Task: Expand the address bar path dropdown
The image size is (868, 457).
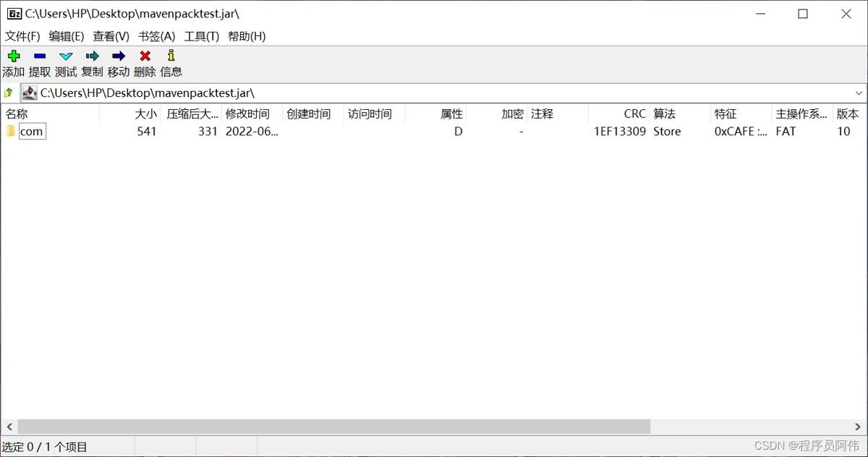Action: click(859, 93)
